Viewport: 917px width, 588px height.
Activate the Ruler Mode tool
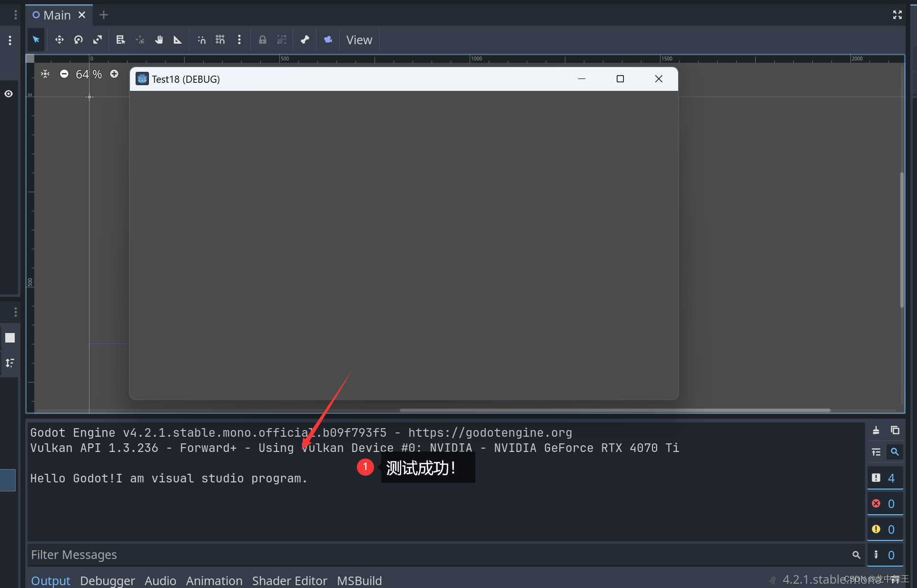coord(177,40)
